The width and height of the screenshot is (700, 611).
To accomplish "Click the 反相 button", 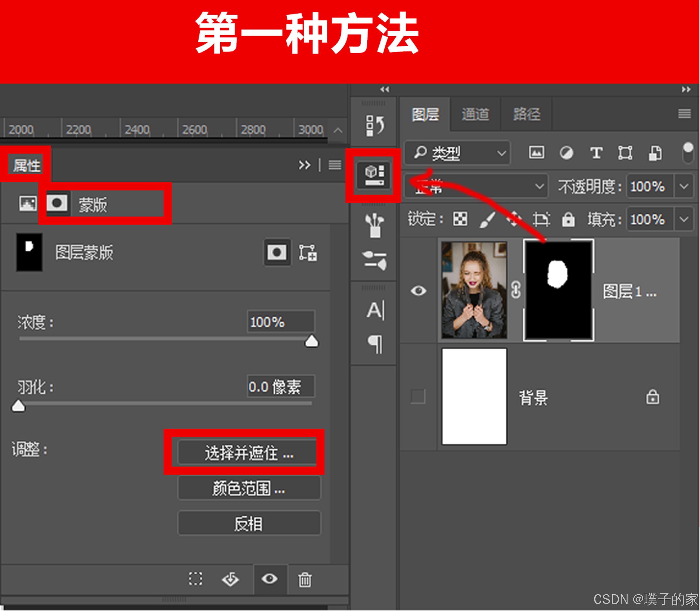I will point(249,523).
